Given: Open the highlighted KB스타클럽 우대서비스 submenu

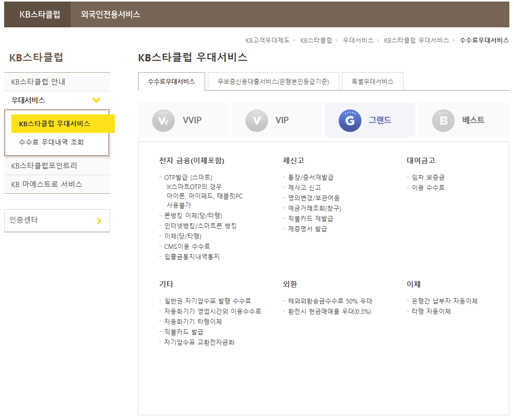Looking at the screenshot, I should pyautogui.click(x=63, y=124).
